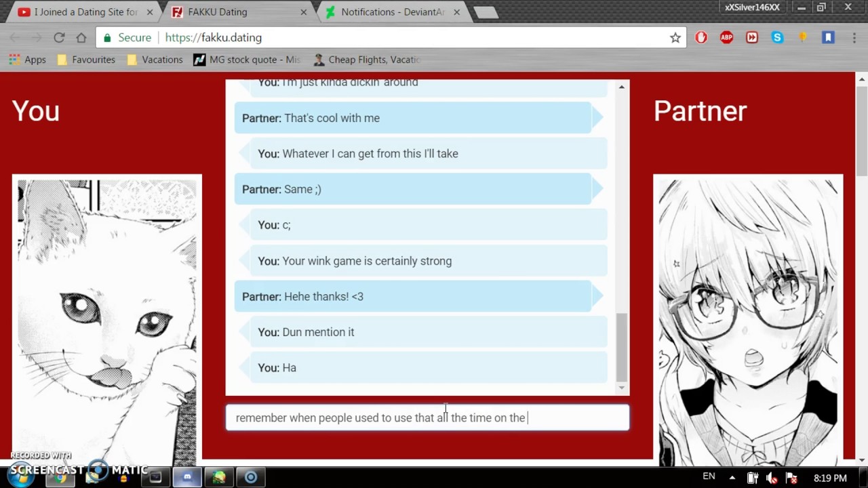This screenshot has height=488, width=868.
Task: Click the "You" heading
Action: pyautogui.click(x=36, y=111)
